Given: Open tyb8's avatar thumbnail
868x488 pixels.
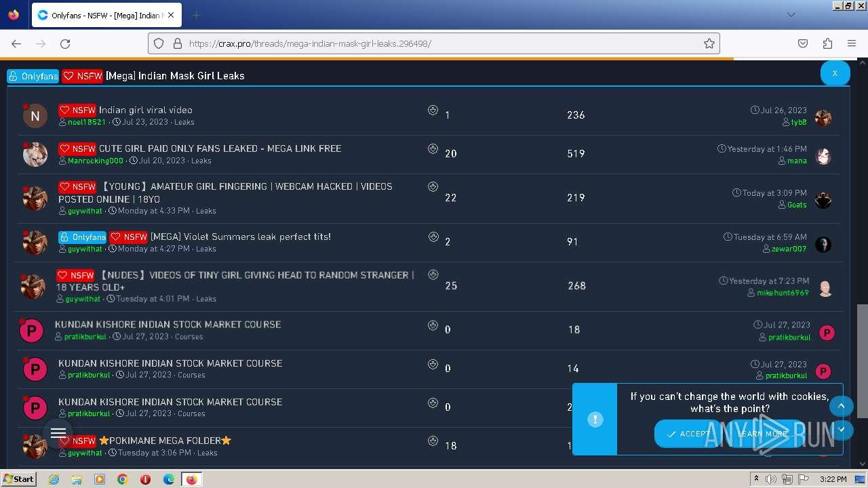Looking at the screenshot, I should point(823,119).
